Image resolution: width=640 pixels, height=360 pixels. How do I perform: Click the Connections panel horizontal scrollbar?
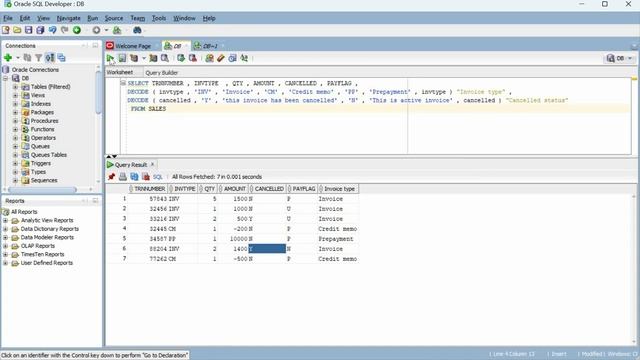click(x=42, y=190)
